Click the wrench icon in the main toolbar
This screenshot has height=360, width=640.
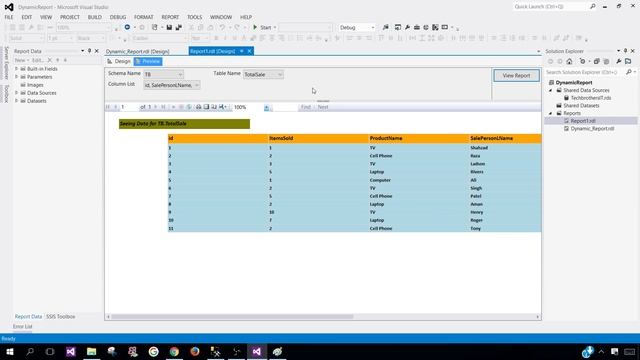(x=407, y=27)
